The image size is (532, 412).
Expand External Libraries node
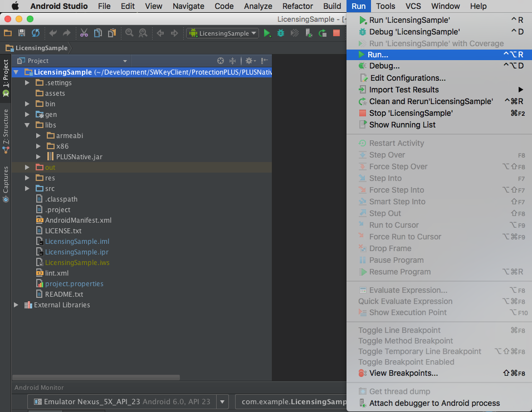(x=16, y=305)
